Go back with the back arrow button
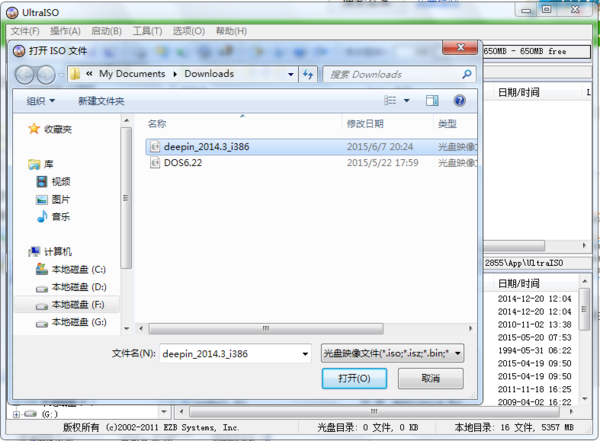 (x=25, y=75)
